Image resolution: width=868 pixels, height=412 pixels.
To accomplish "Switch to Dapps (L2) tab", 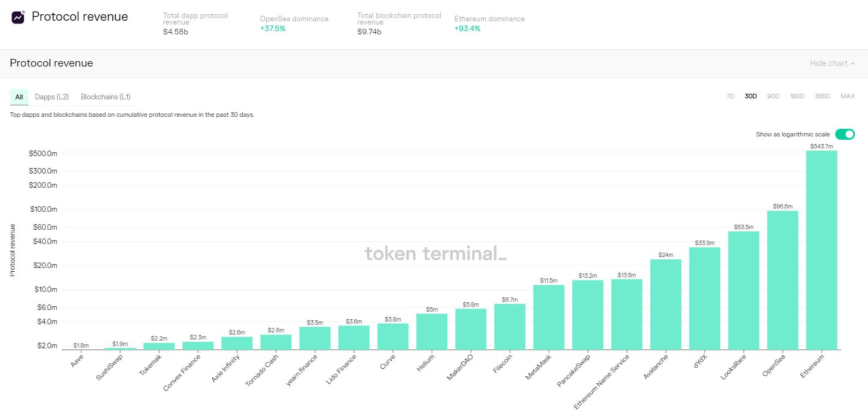I will pos(52,97).
